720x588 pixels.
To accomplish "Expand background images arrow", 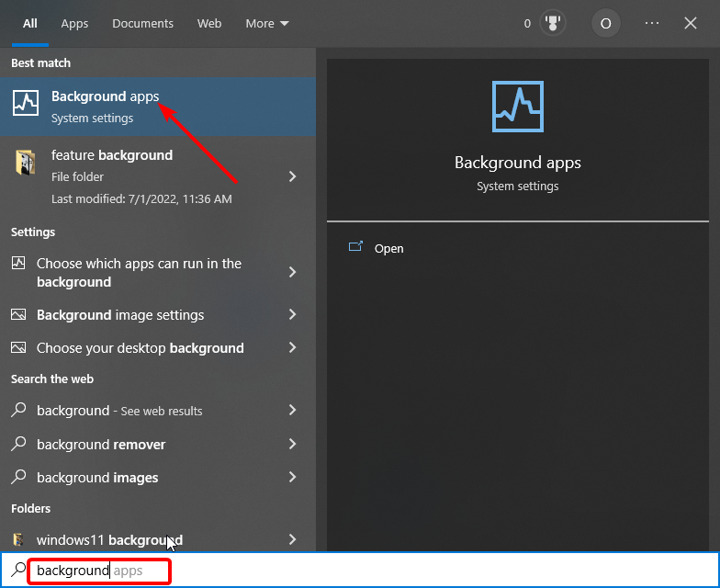I will (x=292, y=477).
